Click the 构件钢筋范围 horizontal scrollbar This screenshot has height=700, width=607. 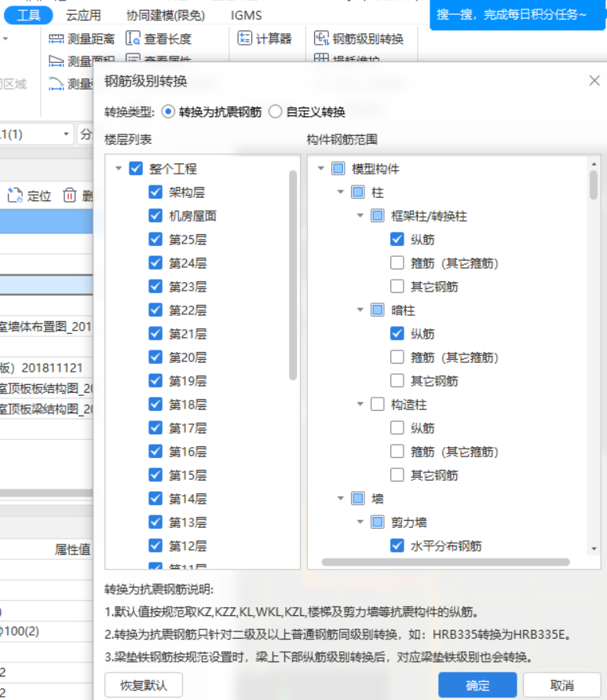point(445,562)
